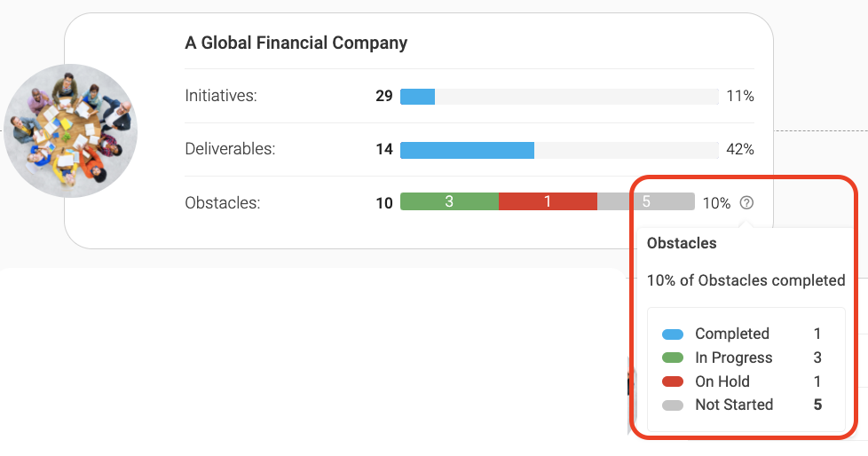Click the Initiatives label
Viewport: 868px width, 456px height.
[221, 96]
